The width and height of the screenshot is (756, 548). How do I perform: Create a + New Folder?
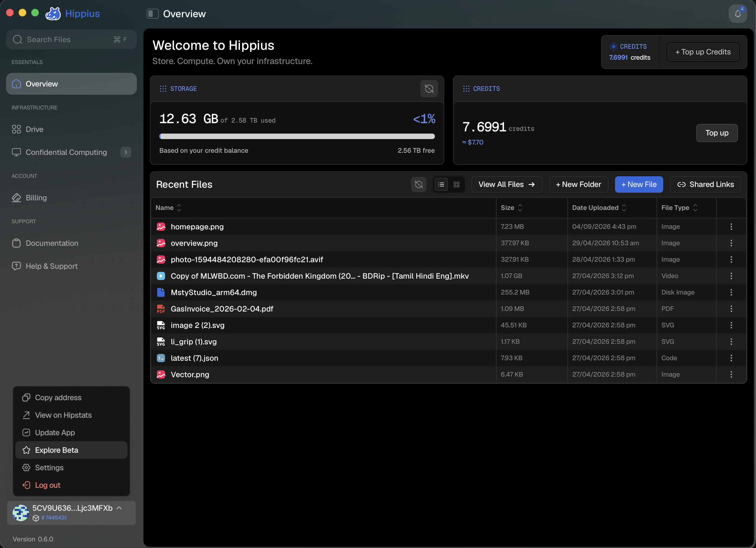(578, 184)
